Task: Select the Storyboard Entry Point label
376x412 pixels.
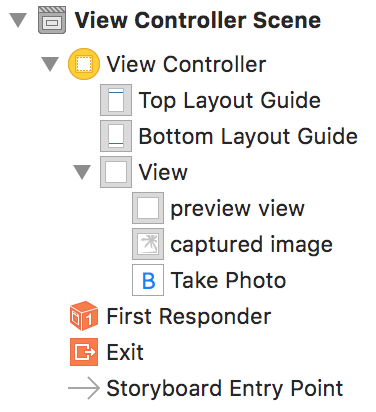Action: click(x=224, y=389)
